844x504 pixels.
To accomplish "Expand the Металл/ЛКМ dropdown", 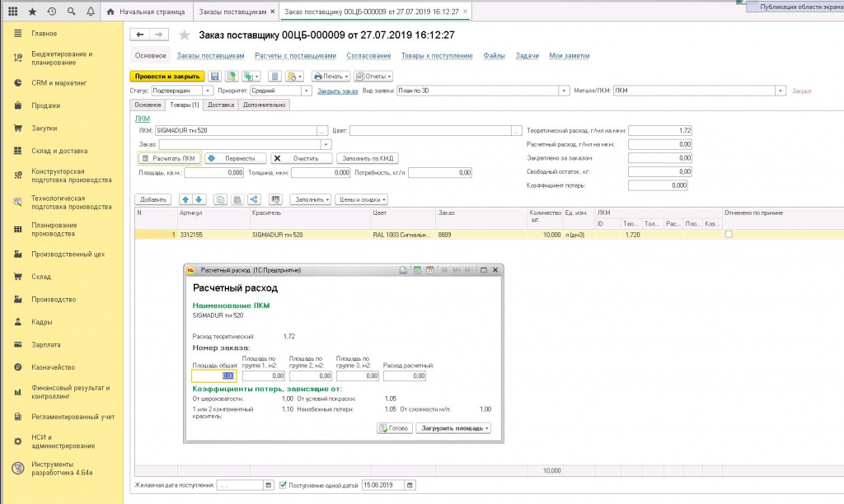I will (x=780, y=91).
